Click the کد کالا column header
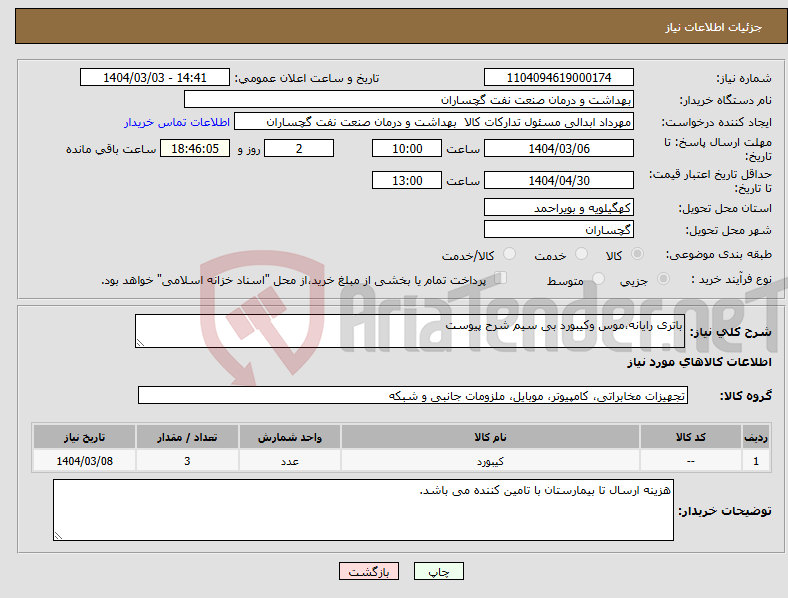This screenshot has height=598, width=788. (691, 437)
